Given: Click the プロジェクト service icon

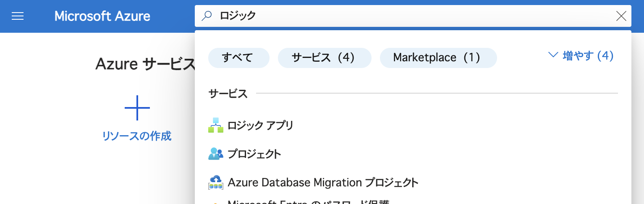Looking at the screenshot, I should pos(216,154).
